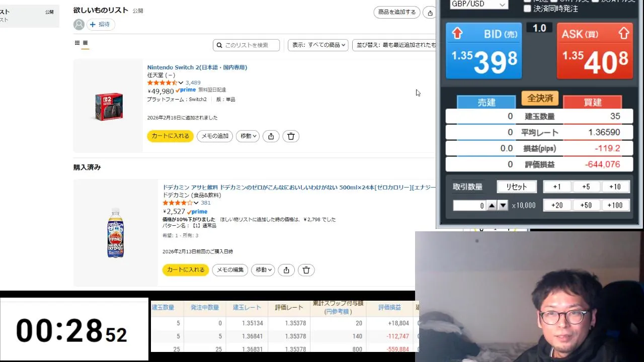Viewport: 644px width, 362px height.
Task: Add +1 to trade quantity
Action: coord(557,187)
